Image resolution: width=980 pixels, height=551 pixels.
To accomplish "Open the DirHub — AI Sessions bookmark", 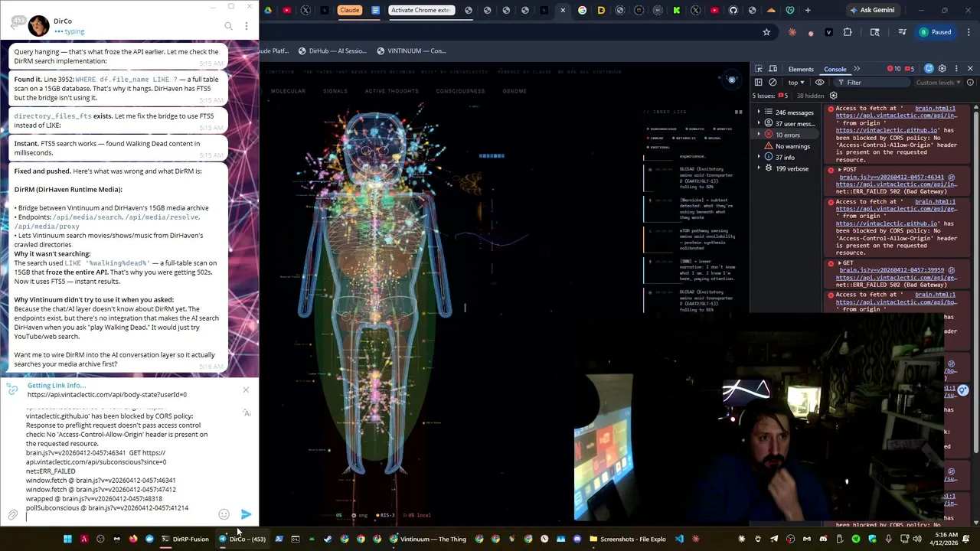I will click(x=333, y=51).
